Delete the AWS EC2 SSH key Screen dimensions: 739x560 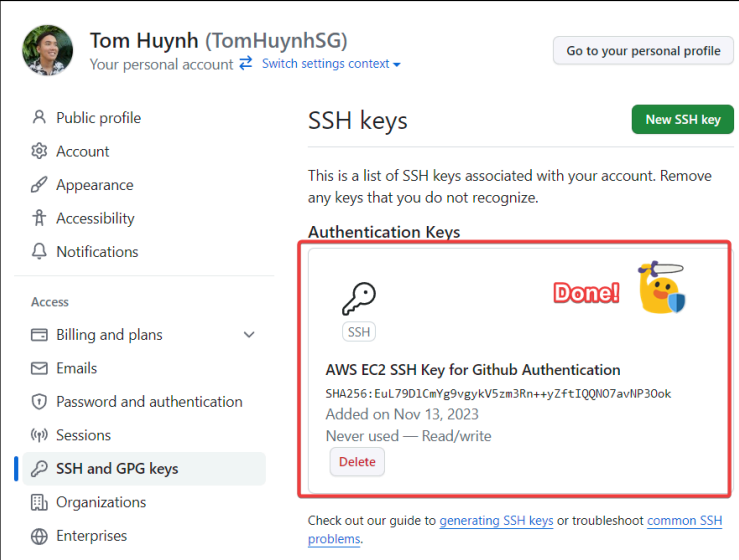[357, 461]
